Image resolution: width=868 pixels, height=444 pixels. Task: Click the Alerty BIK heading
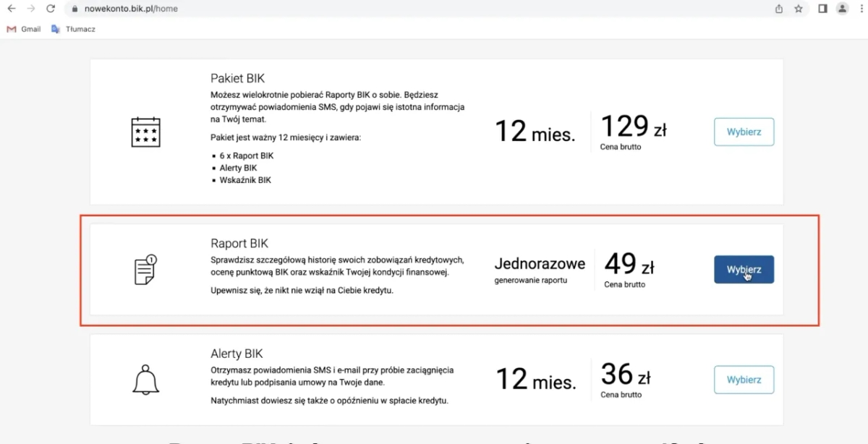coord(237,354)
